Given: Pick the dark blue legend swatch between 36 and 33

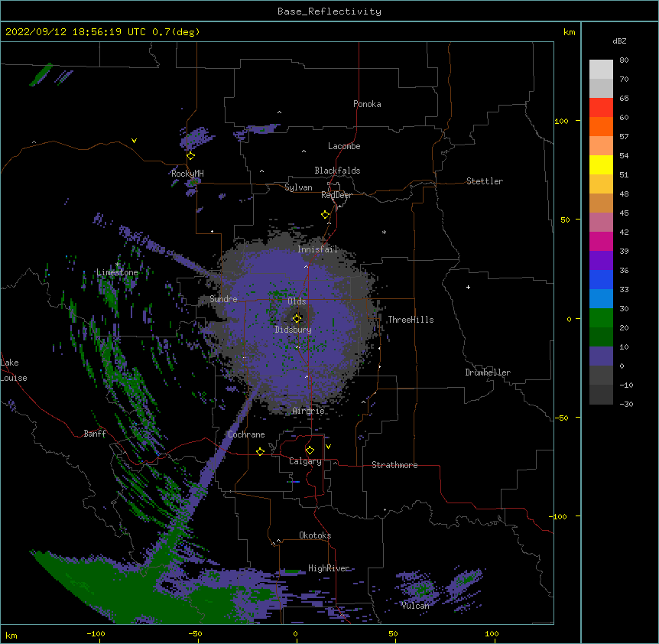Looking at the screenshot, I should coord(601,279).
